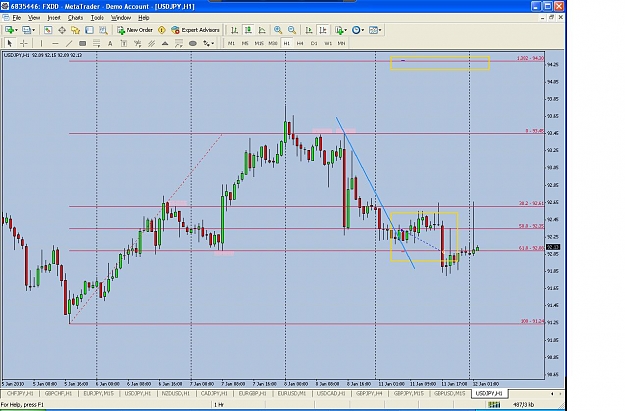Click the connection status bars indicator
The height and width of the screenshot is (411, 625).
click(x=494, y=405)
